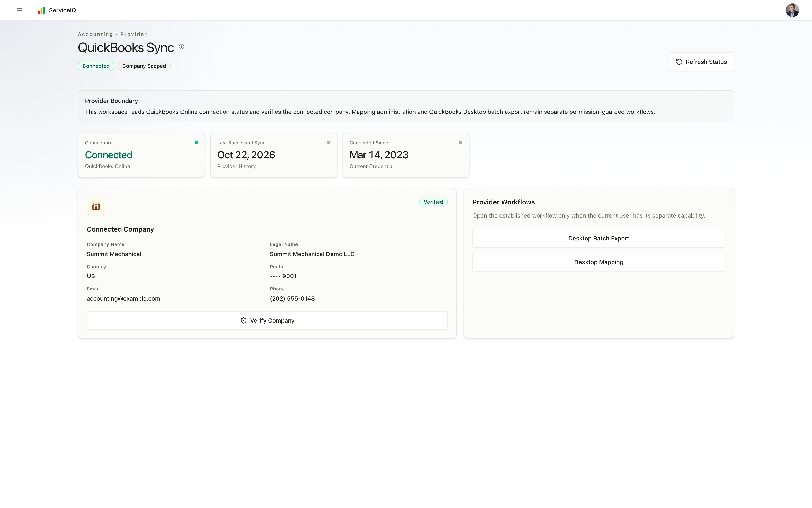Click Summit Mechanical Demo LLC legal name

tap(312, 254)
